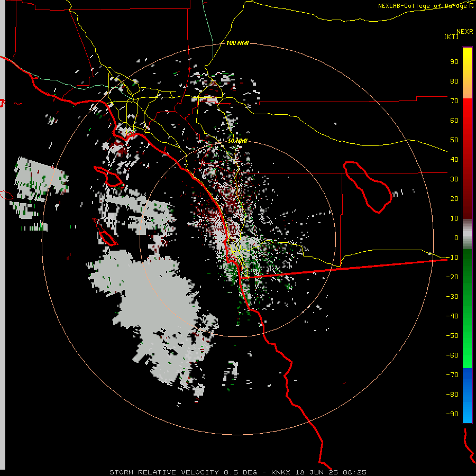The height and width of the screenshot is (476, 476).
Task: Select the -30 value on velocity scale
Action: coord(452,296)
